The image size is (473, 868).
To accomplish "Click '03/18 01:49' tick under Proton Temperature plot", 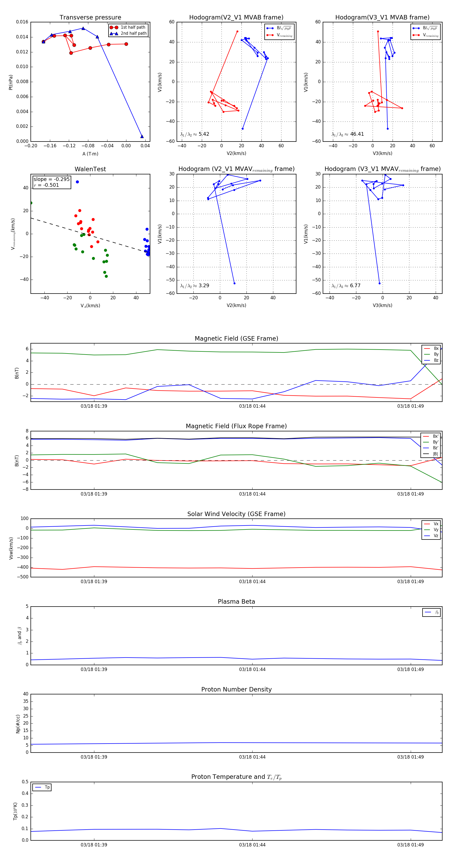I will coord(410,845).
